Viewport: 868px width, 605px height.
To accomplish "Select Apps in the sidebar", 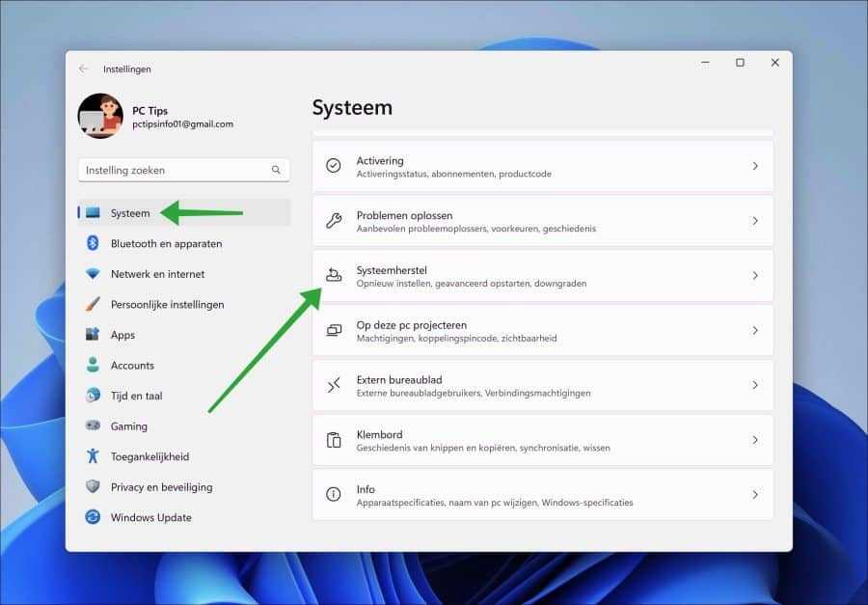I will coord(183,335).
